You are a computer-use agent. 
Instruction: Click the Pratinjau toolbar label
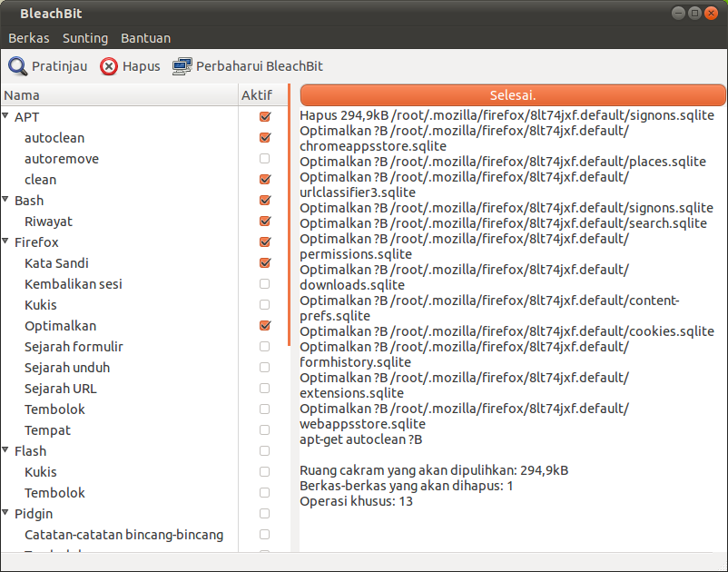pyautogui.click(x=59, y=66)
